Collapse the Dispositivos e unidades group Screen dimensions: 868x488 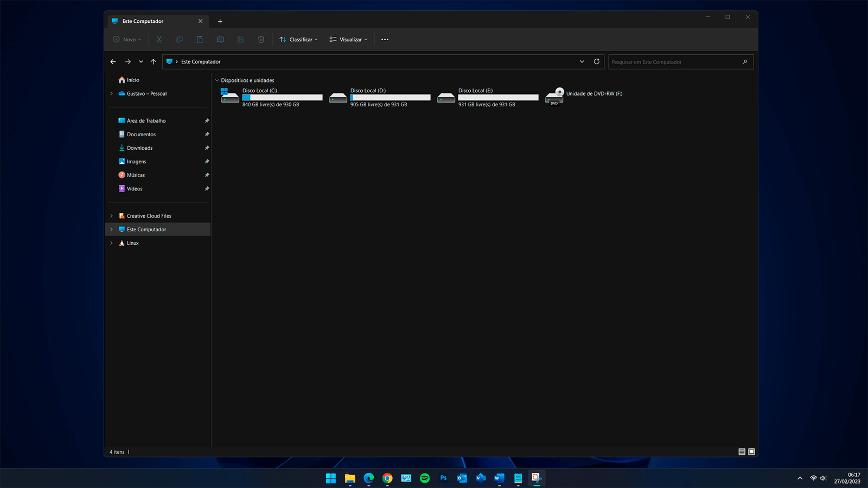click(x=217, y=80)
